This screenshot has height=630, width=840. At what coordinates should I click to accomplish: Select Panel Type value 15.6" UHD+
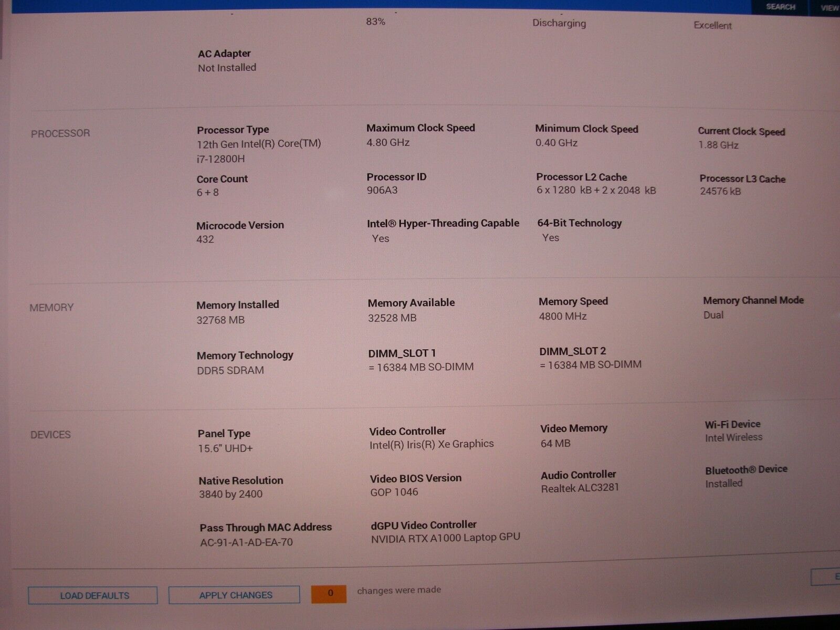click(225, 448)
